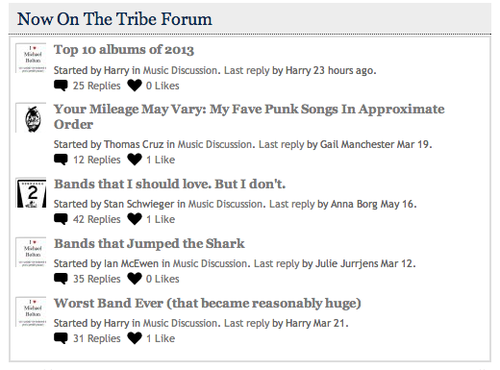This screenshot has height=370, width=500.
Task: Open Bands that I should love thread
Action: (x=170, y=184)
